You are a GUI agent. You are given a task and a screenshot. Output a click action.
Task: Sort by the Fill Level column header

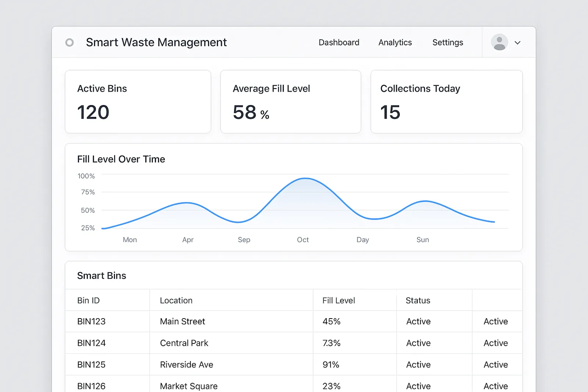click(x=338, y=300)
